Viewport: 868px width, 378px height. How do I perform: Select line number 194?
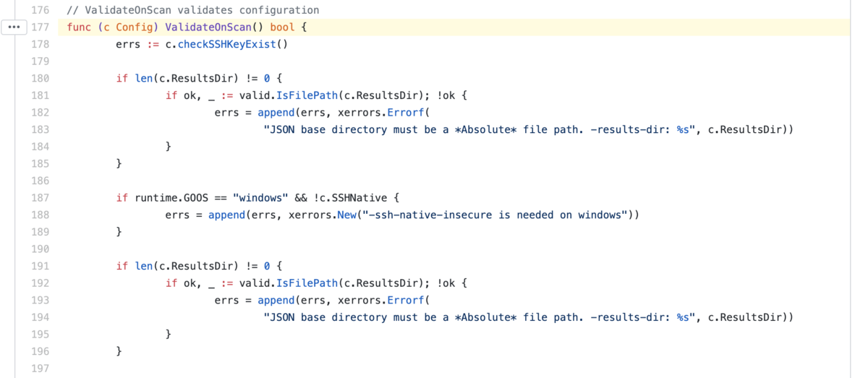pyautogui.click(x=41, y=317)
